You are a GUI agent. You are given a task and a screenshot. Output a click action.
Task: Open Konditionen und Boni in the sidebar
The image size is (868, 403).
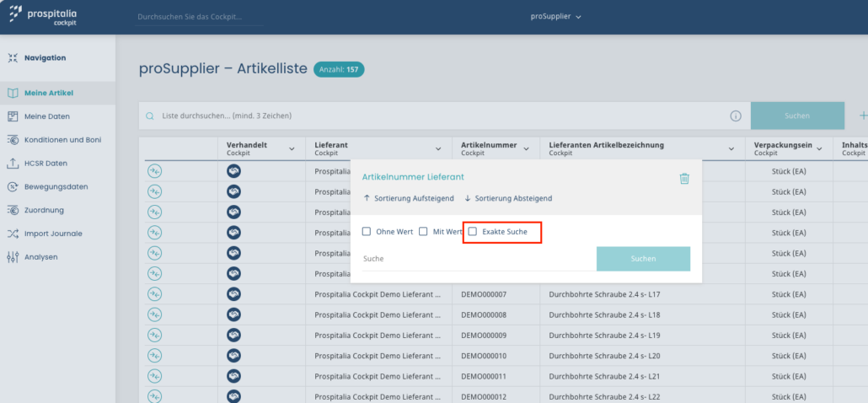coord(57,140)
